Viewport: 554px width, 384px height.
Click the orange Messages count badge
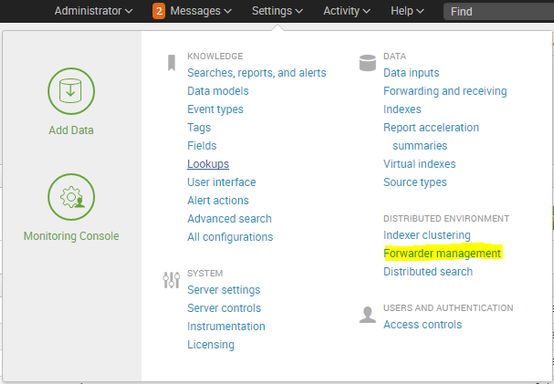[x=159, y=11]
